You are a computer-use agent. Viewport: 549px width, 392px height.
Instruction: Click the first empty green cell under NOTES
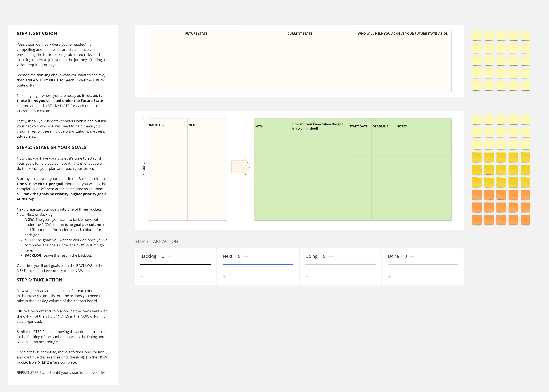[x=423, y=145]
